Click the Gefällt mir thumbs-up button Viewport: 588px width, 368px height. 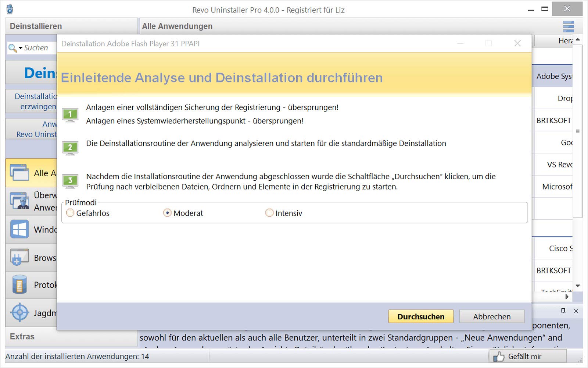click(528, 356)
